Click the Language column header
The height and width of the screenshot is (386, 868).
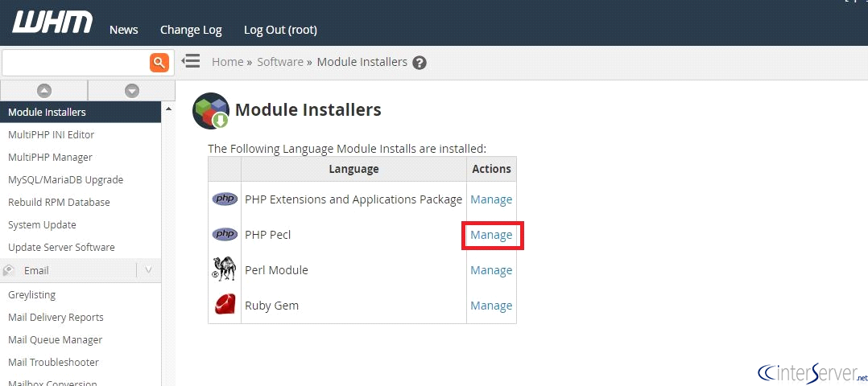click(x=353, y=169)
